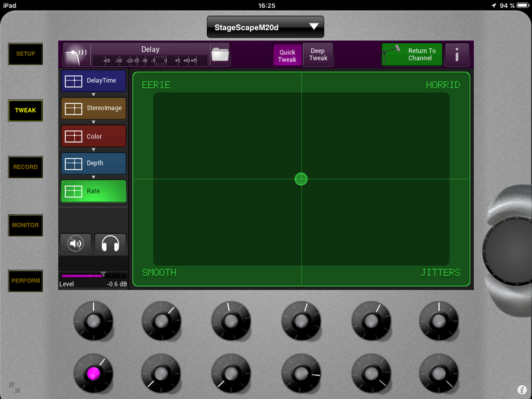This screenshot has width=532, height=399.
Task: Toggle the speaker mute icon
Action: pos(75,243)
